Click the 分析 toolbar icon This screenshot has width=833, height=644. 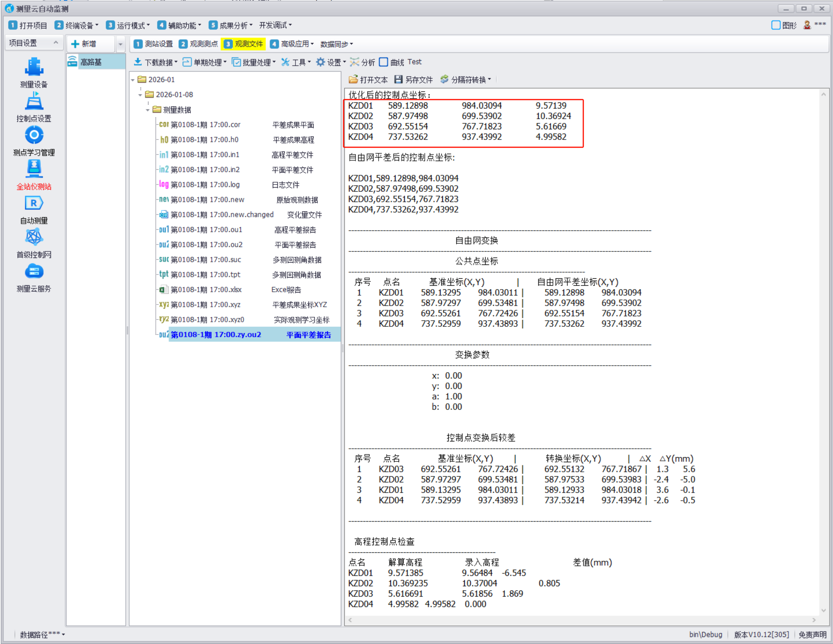355,62
